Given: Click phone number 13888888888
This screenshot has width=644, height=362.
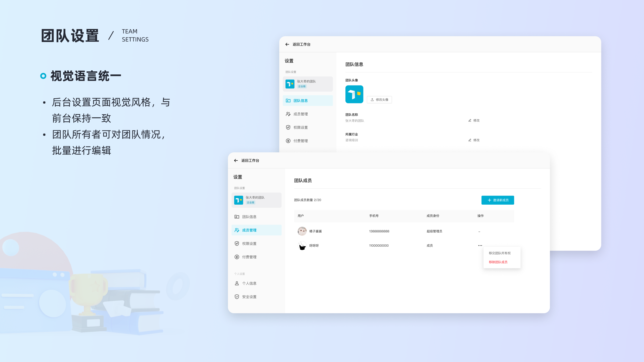Looking at the screenshot, I should coord(379,231).
